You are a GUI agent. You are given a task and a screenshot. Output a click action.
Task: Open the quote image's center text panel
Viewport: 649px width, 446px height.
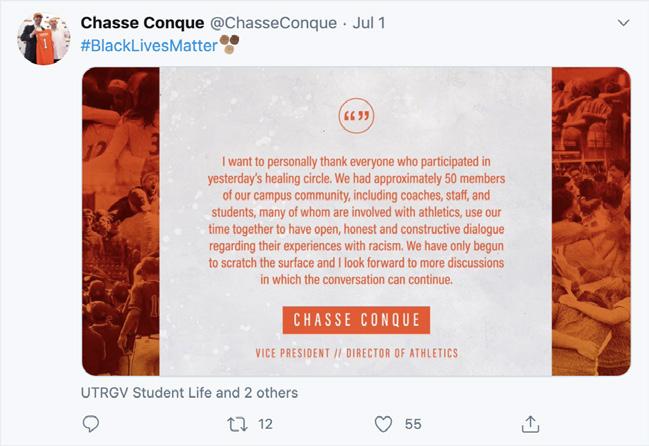356,221
